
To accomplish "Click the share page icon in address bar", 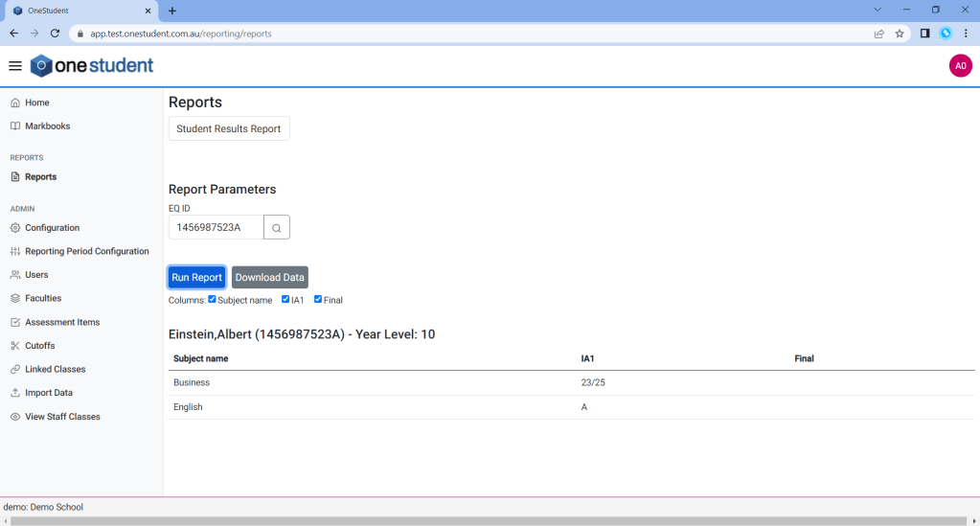I will (x=878, y=34).
